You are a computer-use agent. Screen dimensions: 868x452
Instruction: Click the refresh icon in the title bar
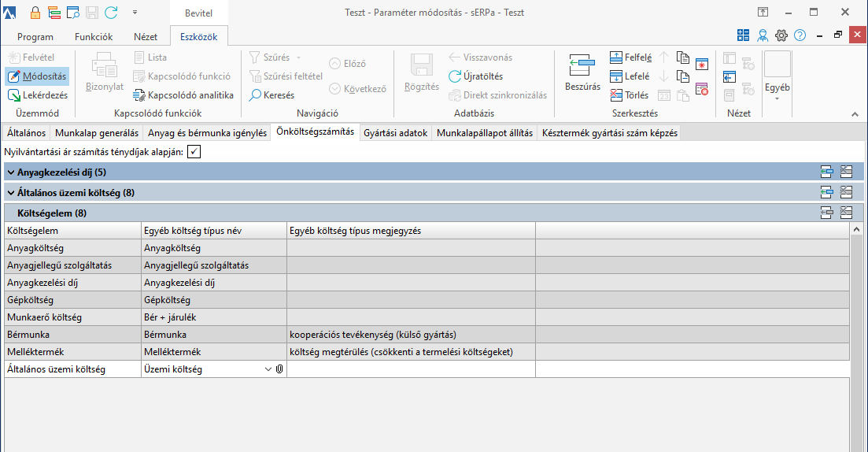tap(111, 13)
